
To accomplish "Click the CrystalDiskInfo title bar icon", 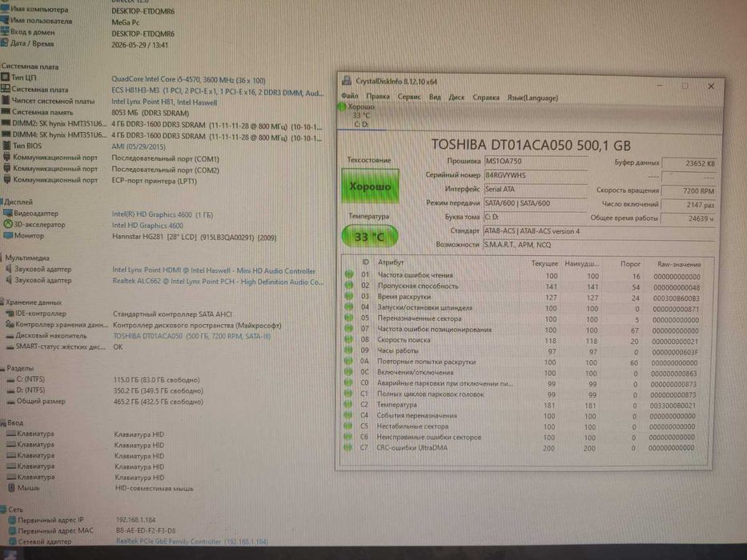I will coord(347,81).
